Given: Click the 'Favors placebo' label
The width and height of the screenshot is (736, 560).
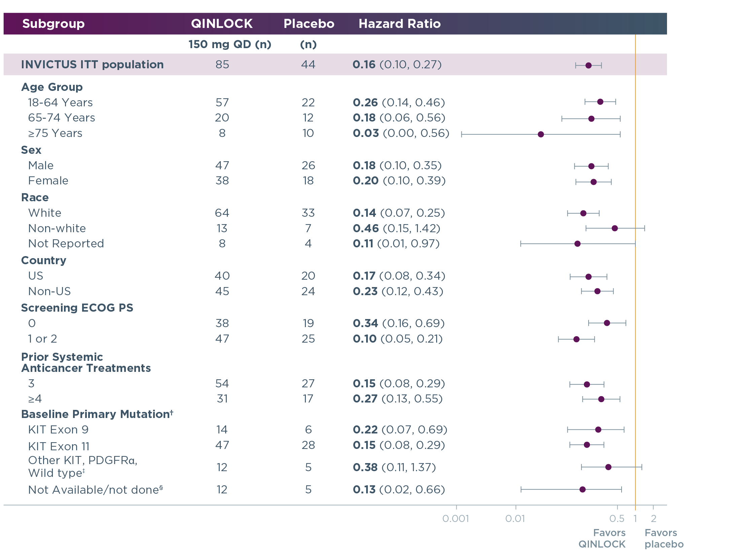Looking at the screenshot, I should click(664, 538).
